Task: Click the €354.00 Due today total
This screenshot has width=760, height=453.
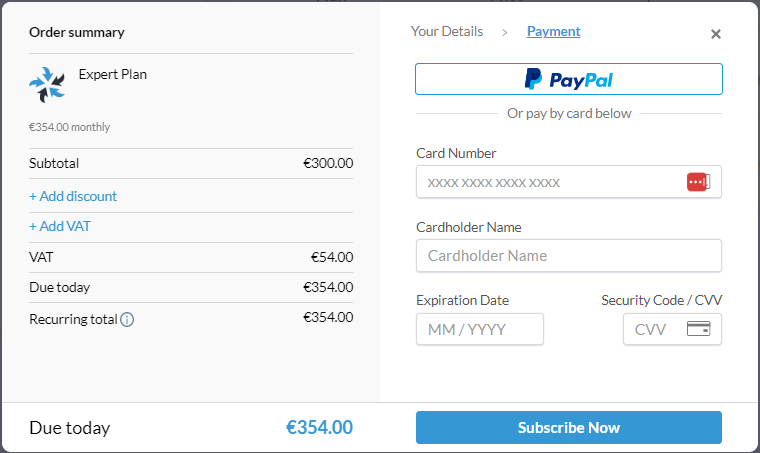Action: click(319, 427)
